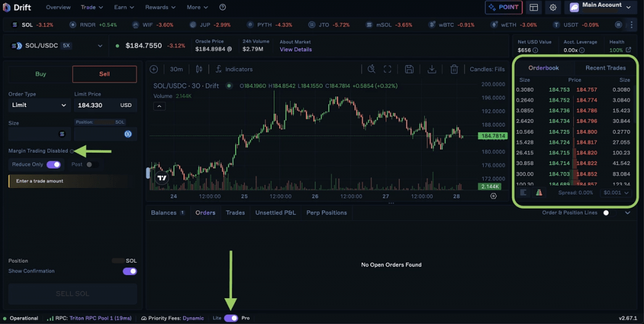Collapse the chart legend arrow button
The width and height of the screenshot is (644, 324).
point(159,106)
